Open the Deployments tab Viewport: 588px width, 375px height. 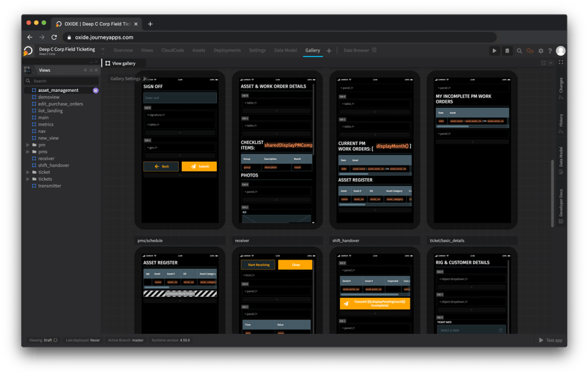[x=227, y=50]
